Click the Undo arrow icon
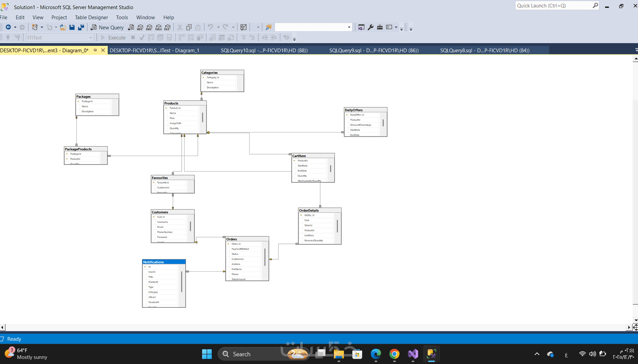The image size is (638, 364). 211,27
